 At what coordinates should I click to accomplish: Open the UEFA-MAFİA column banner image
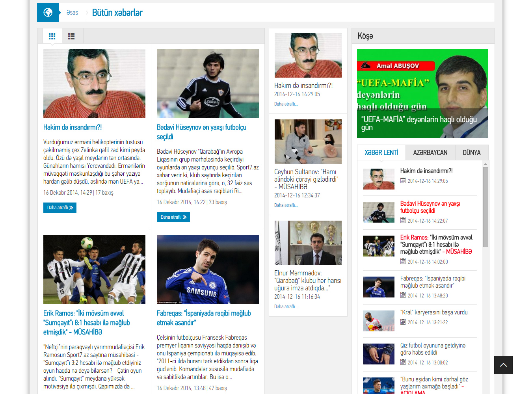(422, 93)
